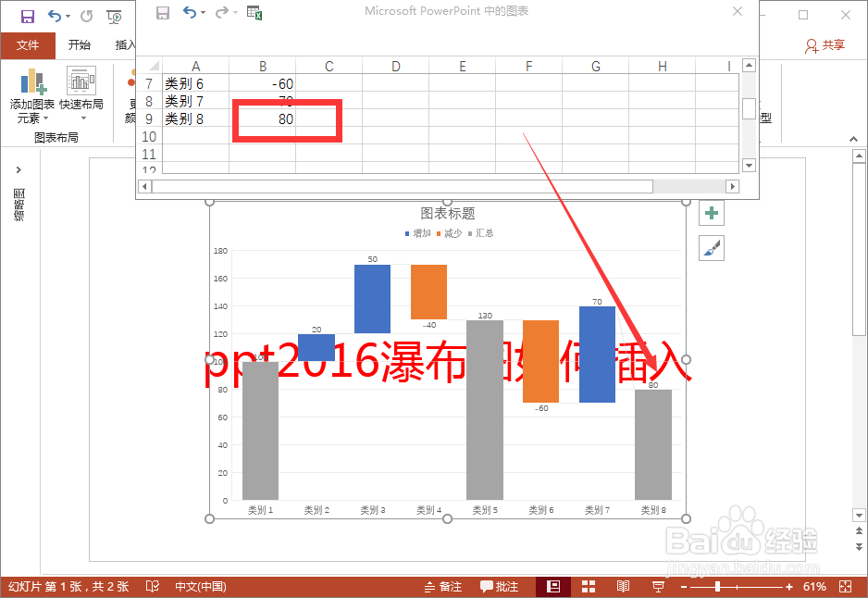Select cell A9 类别 8
The height and width of the screenshot is (598, 868).
pos(195,118)
